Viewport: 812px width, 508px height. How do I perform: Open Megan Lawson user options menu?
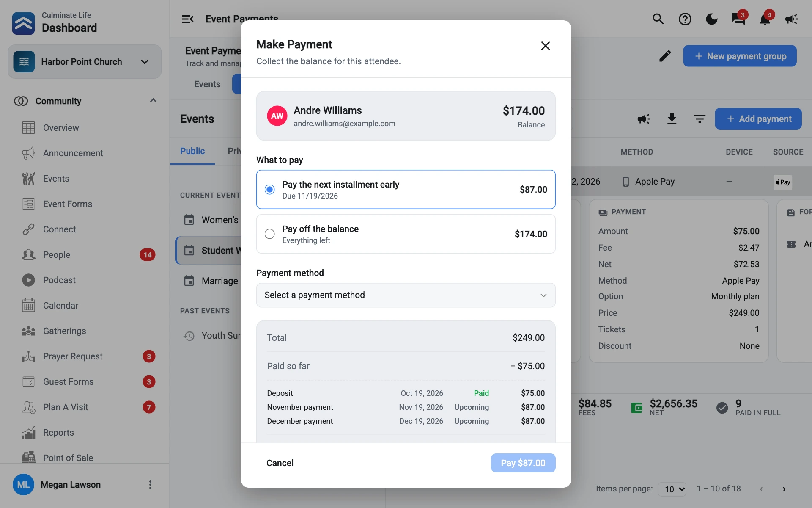tap(150, 485)
